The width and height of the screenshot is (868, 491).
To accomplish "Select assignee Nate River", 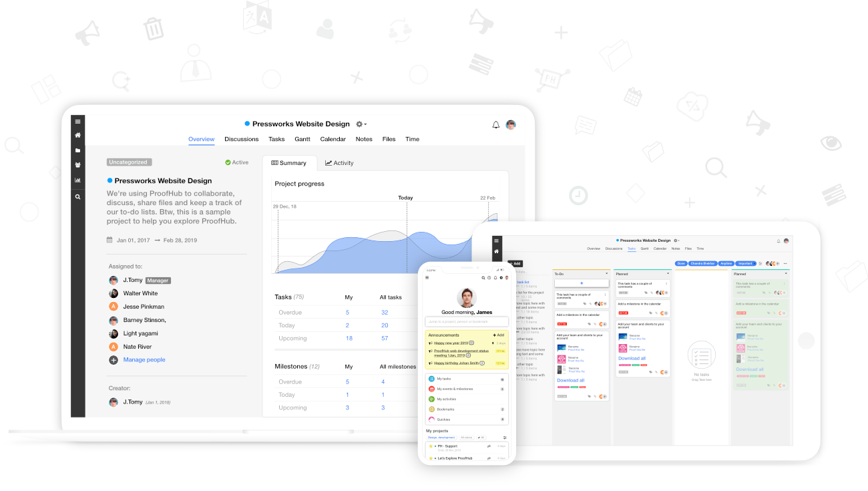I will tap(137, 347).
